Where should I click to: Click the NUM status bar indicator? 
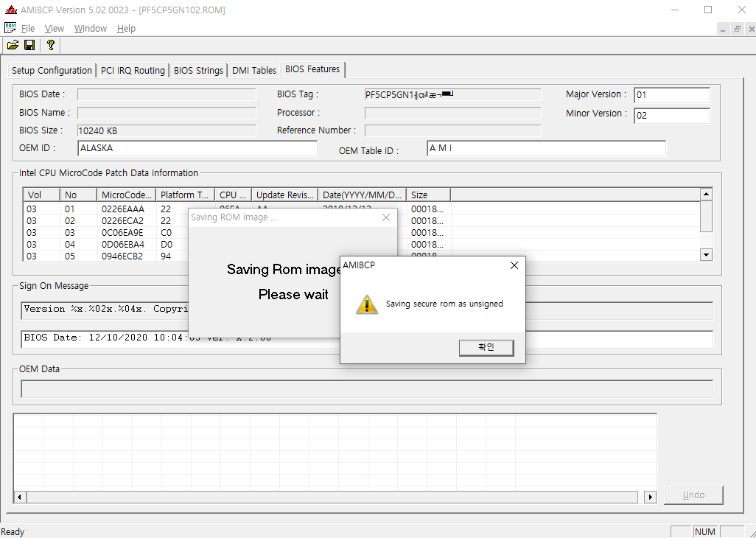pos(705,531)
